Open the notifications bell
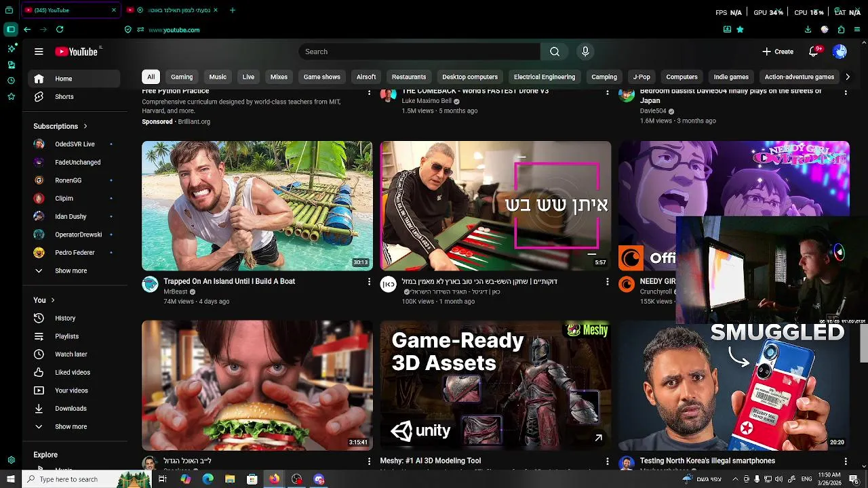868x488 pixels. (814, 52)
